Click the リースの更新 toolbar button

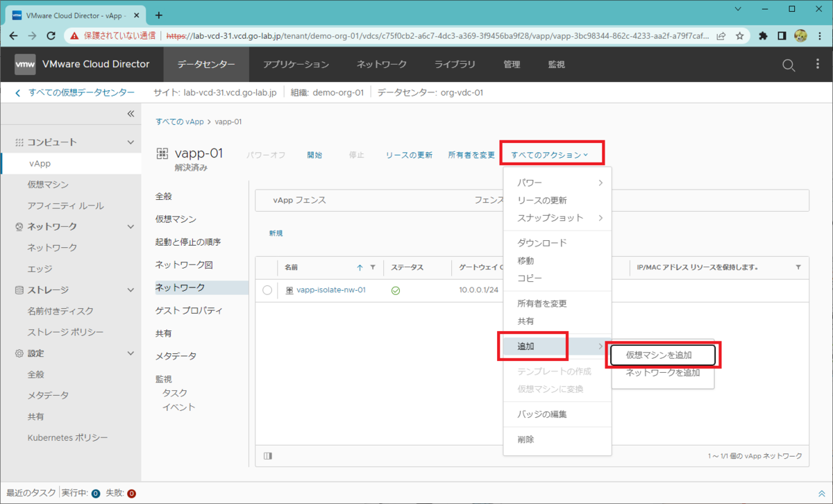click(x=409, y=155)
